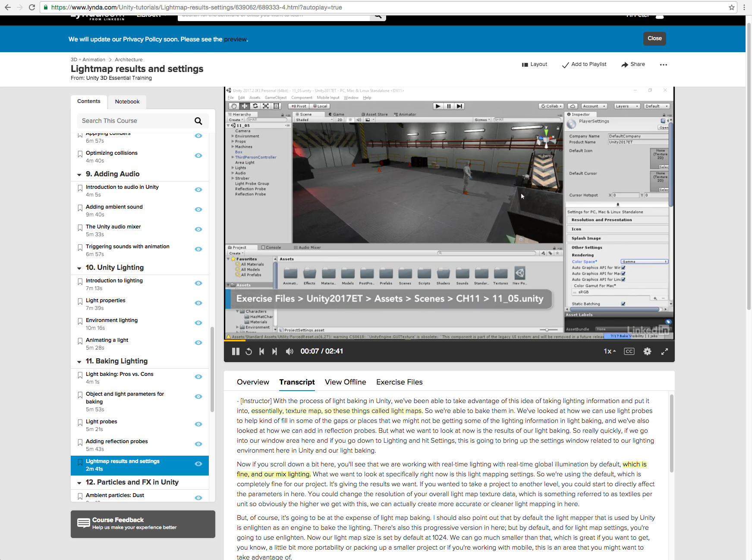Click the address bar URL
This screenshot has width=752, height=560.
coord(384,7)
